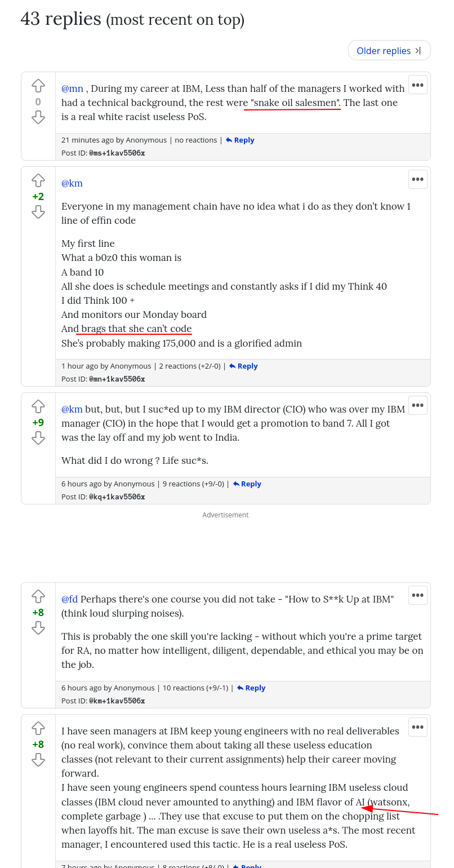Upvote the 'job went to India' reply
This screenshot has height=868, width=454.
click(x=38, y=406)
